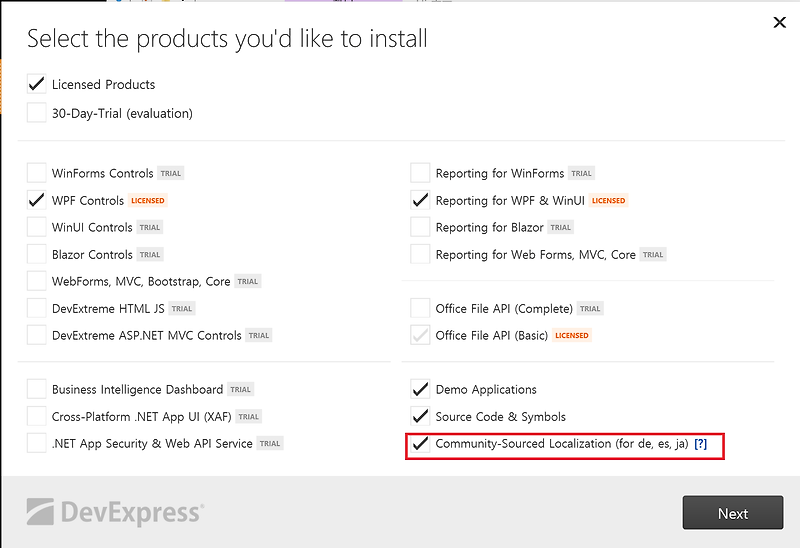
Task: Tick DevExtreme ASP.NET MVC Controls checkbox
Action: (37, 335)
